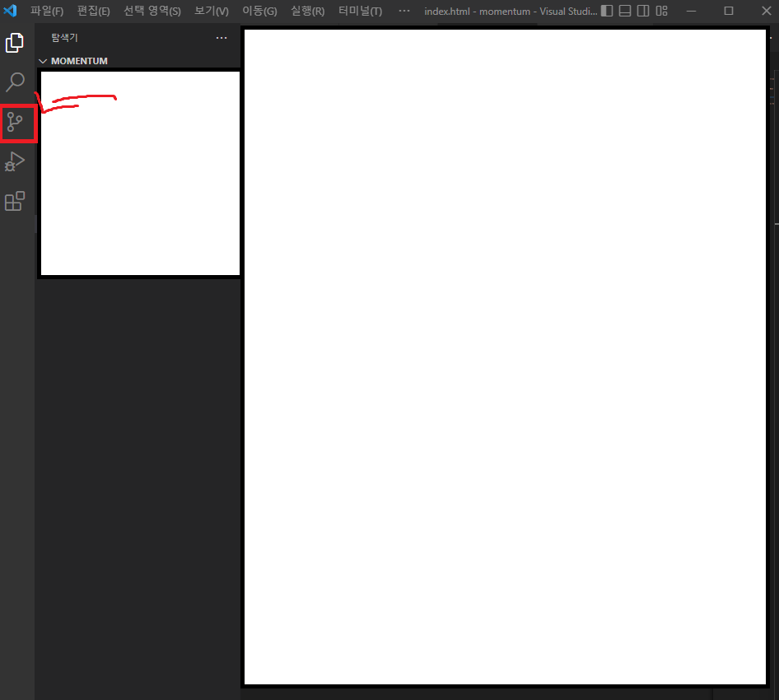779x700 pixels.
Task: Open the 탐색기 panel more actions menu
Action: [x=222, y=38]
